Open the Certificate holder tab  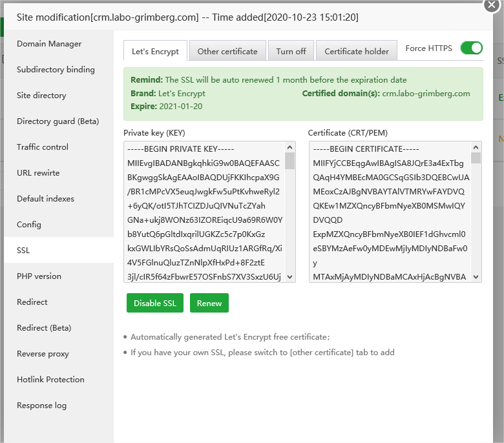357,51
